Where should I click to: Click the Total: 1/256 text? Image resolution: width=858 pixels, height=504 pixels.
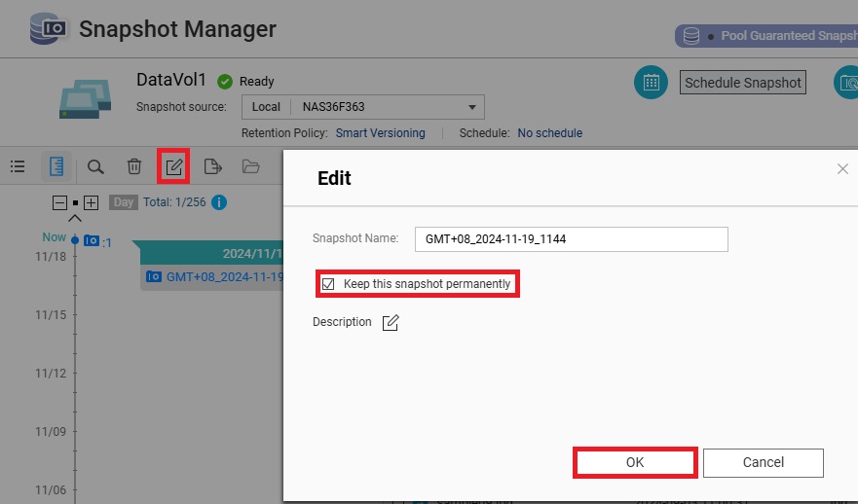(174, 202)
